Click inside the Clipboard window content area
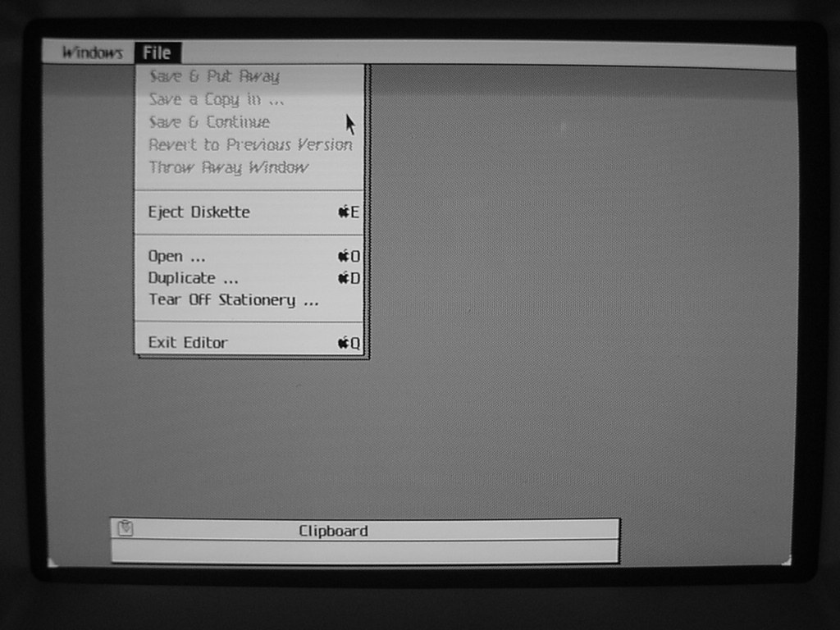The image size is (840, 630). [364, 551]
